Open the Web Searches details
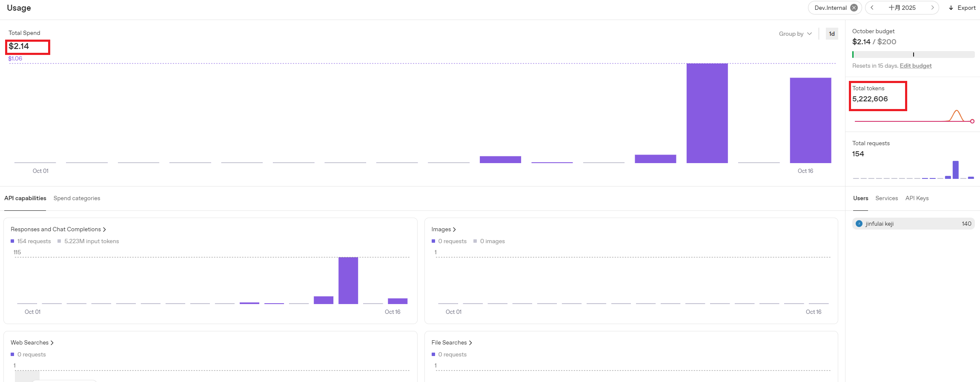 pyautogui.click(x=32, y=342)
